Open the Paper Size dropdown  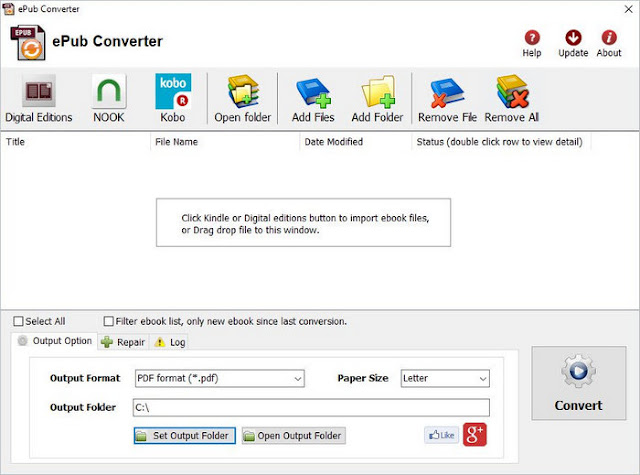[x=445, y=378]
